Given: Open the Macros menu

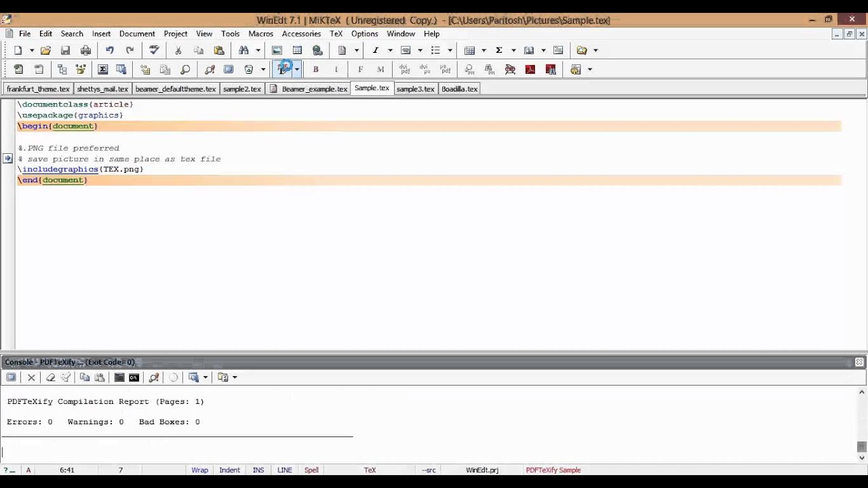Looking at the screenshot, I should pyautogui.click(x=260, y=33).
